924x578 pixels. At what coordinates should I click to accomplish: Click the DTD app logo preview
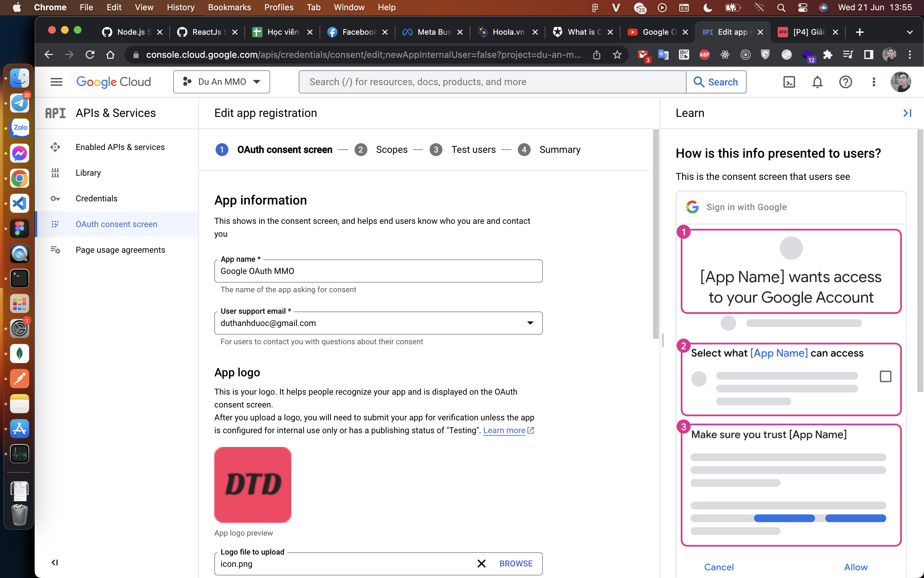252,485
